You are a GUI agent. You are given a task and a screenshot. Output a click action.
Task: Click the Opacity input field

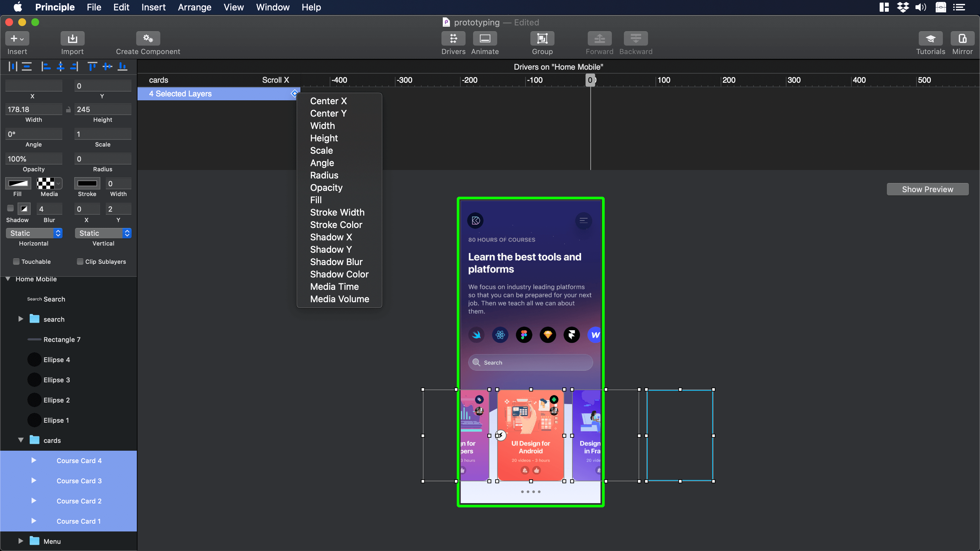tap(34, 159)
